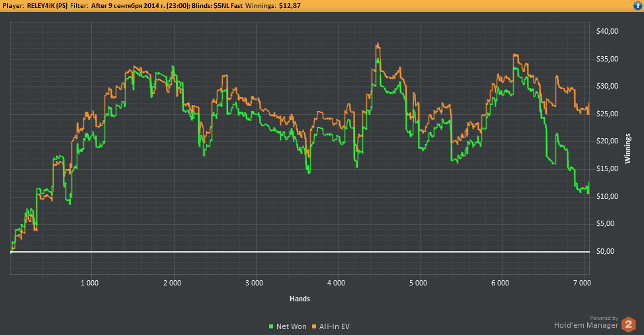
Task: Click the 2 000 hands axis label
Action: click(172, 283)
